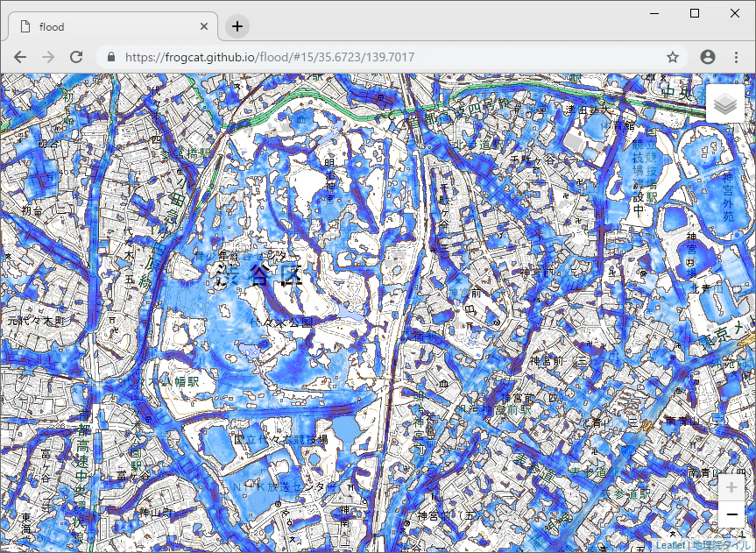
Task: Open the Chrome profile account icon
Action: tap(707, 57)
